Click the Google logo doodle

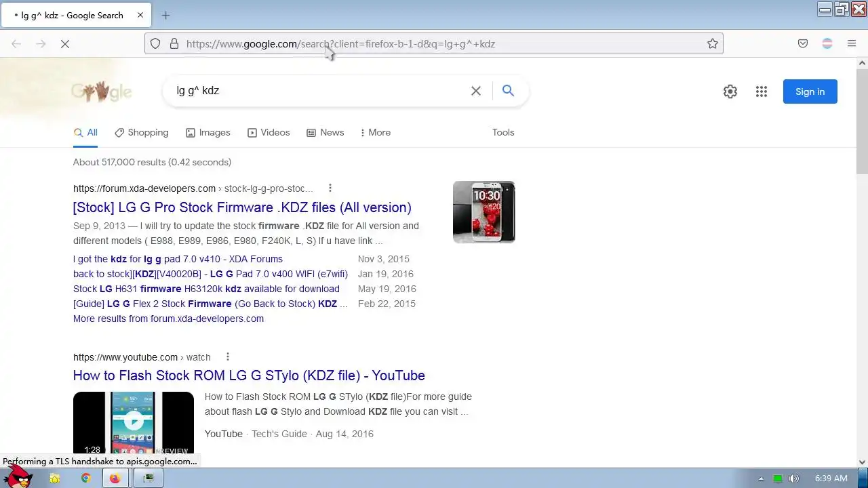pos(102,91)
